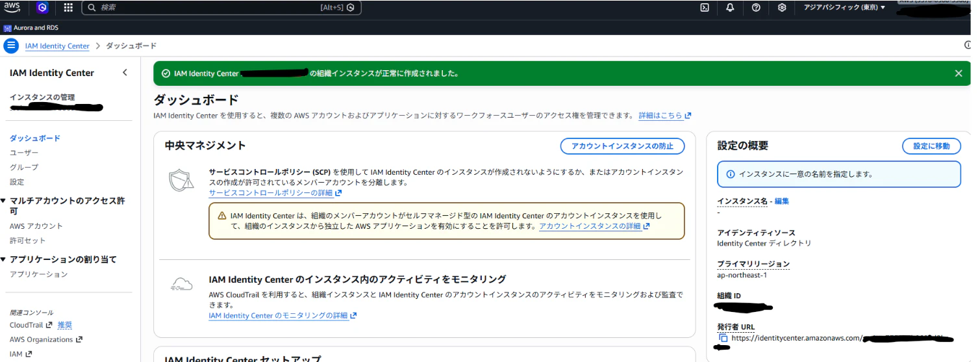Click the インスタンスの管理 sidebar heading
Screen dimensions: 980x362
42,97
